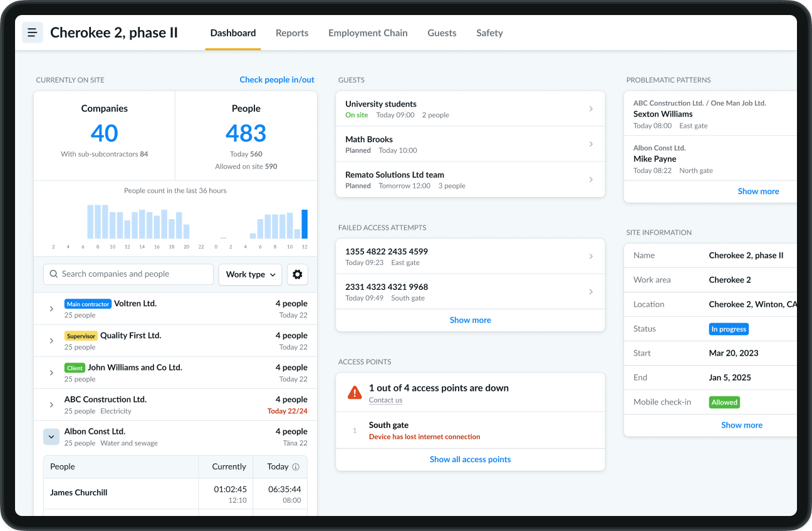The image size is (812, 531).
Task: Expand the Voltren Ltd. row
Action: pos(51,309)
